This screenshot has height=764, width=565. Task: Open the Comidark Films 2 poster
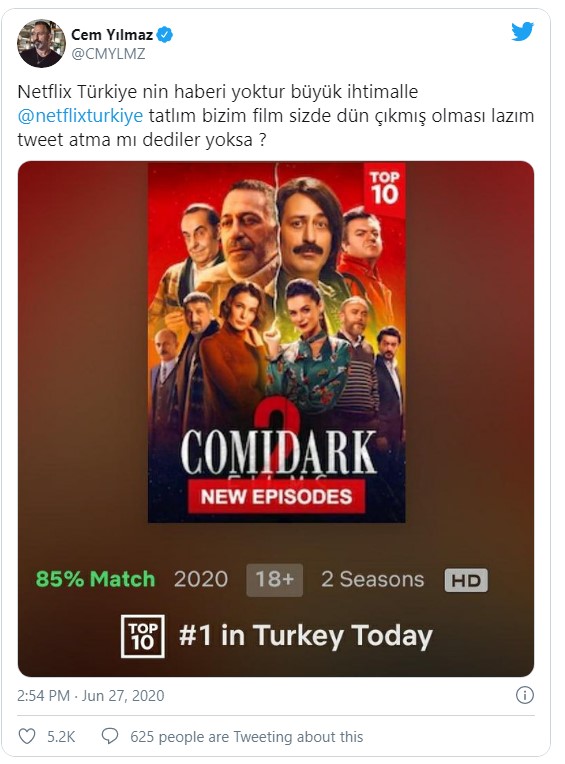(277, 343)
